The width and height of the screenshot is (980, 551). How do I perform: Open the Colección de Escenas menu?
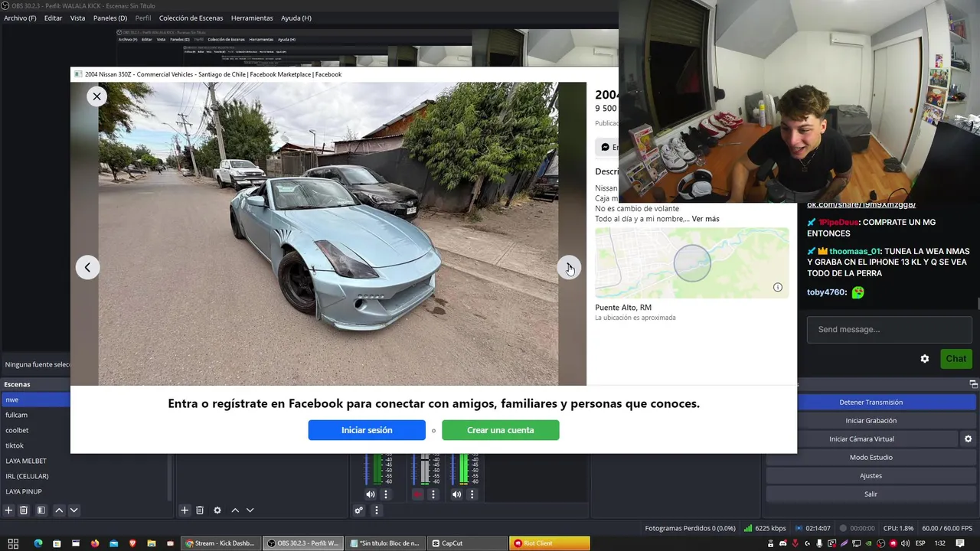coord(191,18)
